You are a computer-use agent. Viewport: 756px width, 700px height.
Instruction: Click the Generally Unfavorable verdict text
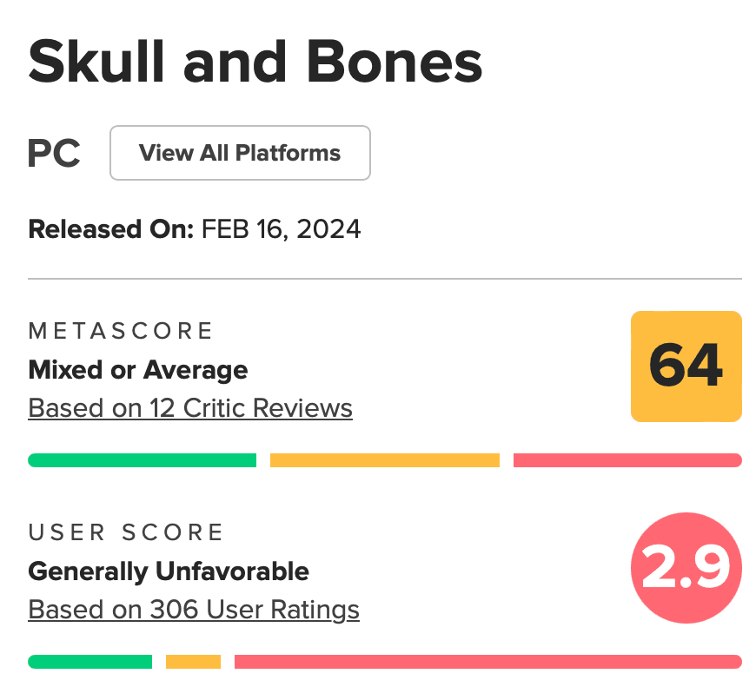point(169,571)
